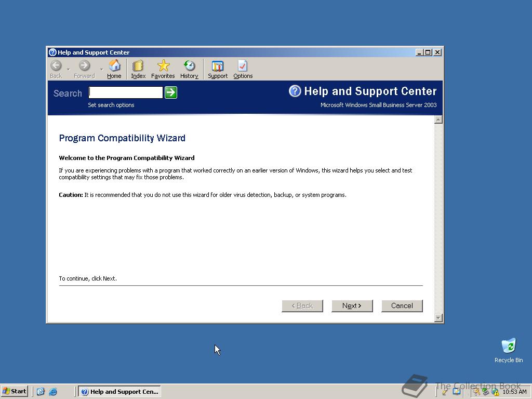Viewport: 532px width, 399px height.
Task: Click the Program Compatibility Wizard heading
Action: tap(122, 138)
